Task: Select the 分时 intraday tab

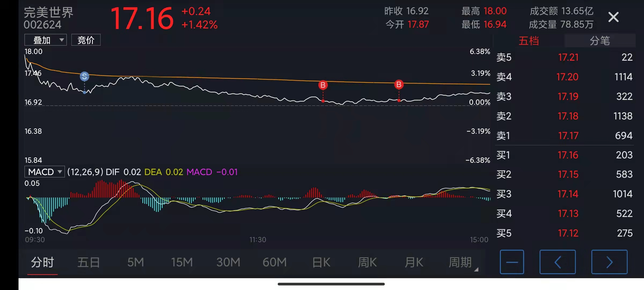Action: pyautogui.click(x=42, y=262)
